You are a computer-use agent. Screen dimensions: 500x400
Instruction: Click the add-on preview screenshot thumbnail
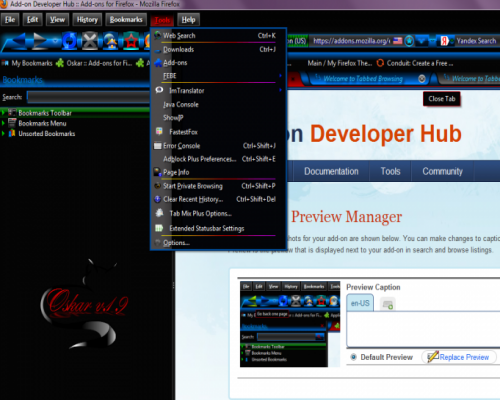pyautogui.click(x=290, y=324)
